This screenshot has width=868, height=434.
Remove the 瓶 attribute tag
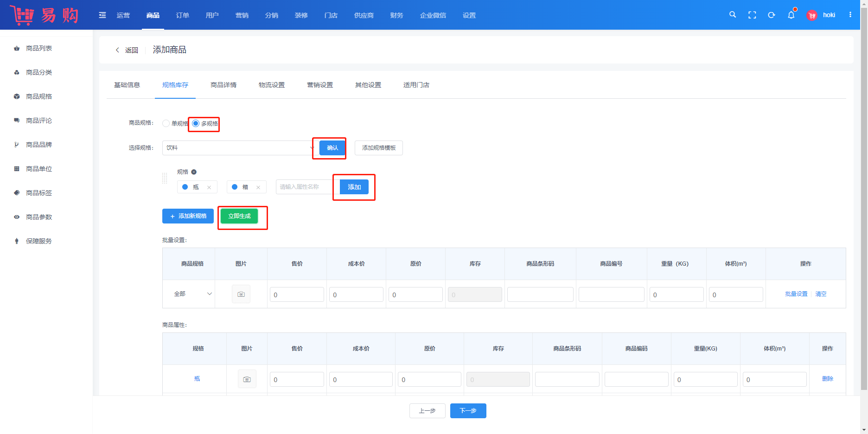click(x=209, y=187)
